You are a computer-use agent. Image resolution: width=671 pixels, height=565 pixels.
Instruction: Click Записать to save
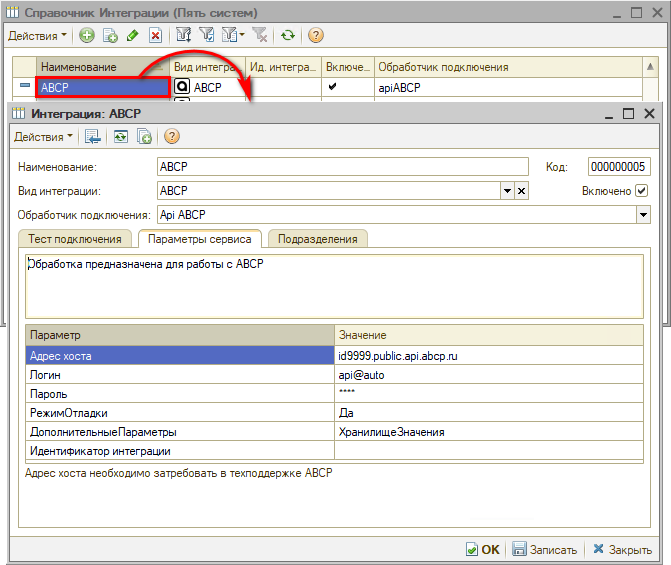click(544, 550)
